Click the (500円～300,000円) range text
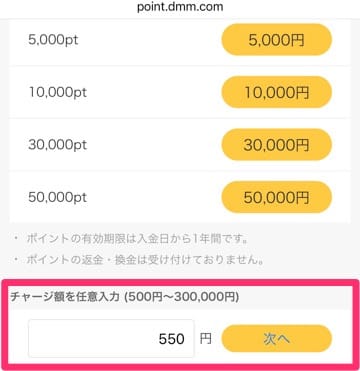 pos(181,297)
